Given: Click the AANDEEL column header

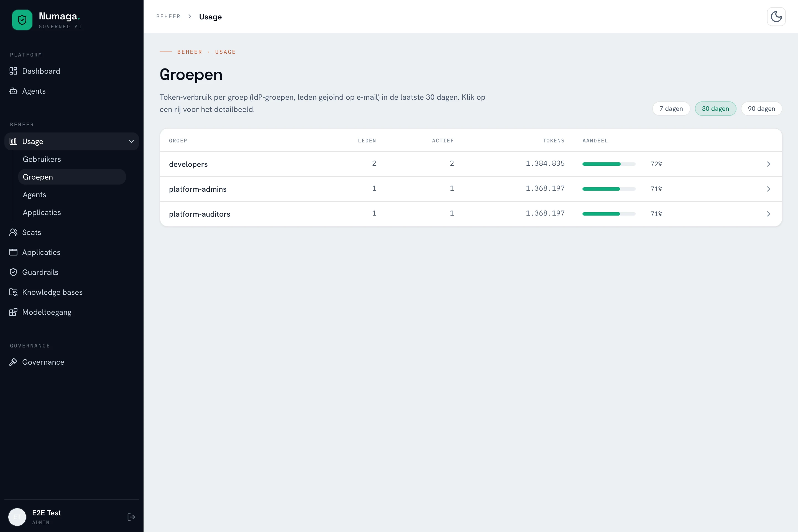Looking at the screenshot, I should click(x=595, y=140).
